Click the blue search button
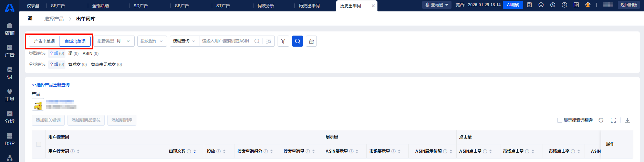644x162 pixels. tap(297, 41)
